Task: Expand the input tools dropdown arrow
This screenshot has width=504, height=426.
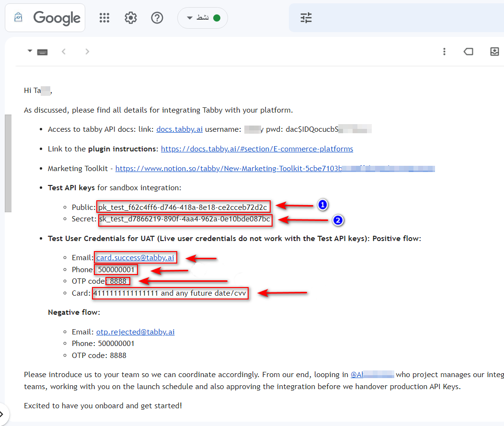Action: [30, 51]
